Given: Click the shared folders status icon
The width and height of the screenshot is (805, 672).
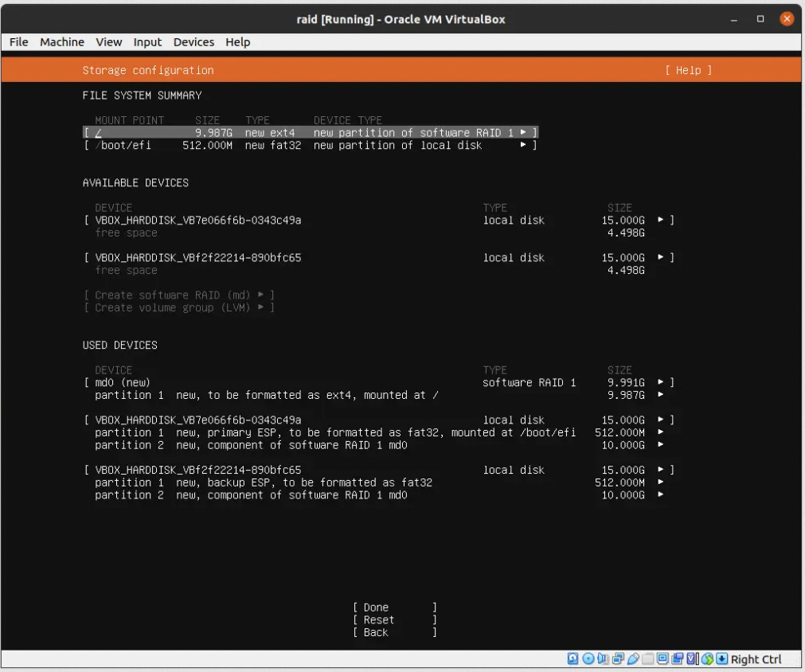Looking at the screenshot, I should (x=648, y=658).
